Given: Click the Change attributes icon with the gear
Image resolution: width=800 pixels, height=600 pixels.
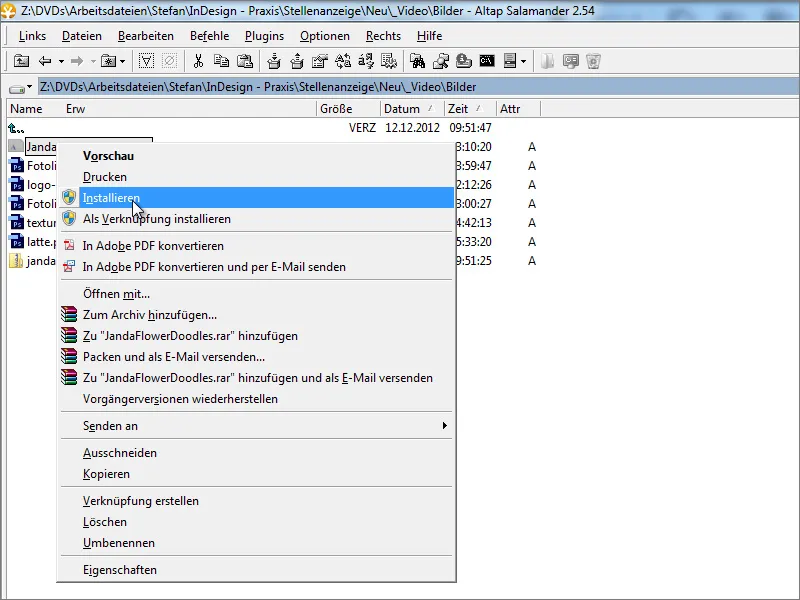Looking at the screenshot, I should click(x=389, y=61).
